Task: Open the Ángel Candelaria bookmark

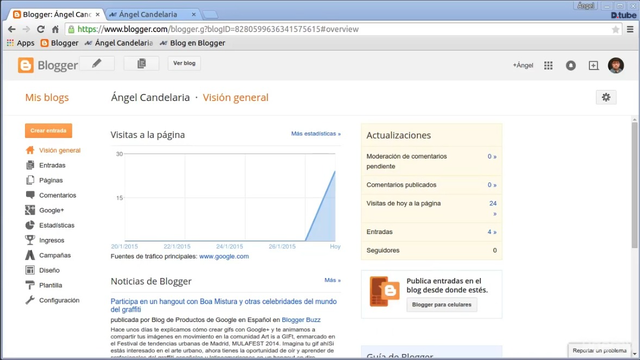Action: click(x=119, y=43)
